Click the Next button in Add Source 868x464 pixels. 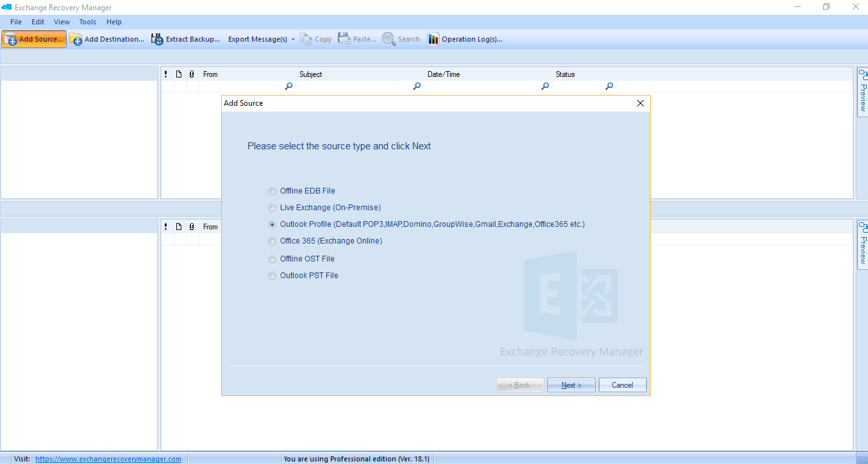(x=572, y=385)
